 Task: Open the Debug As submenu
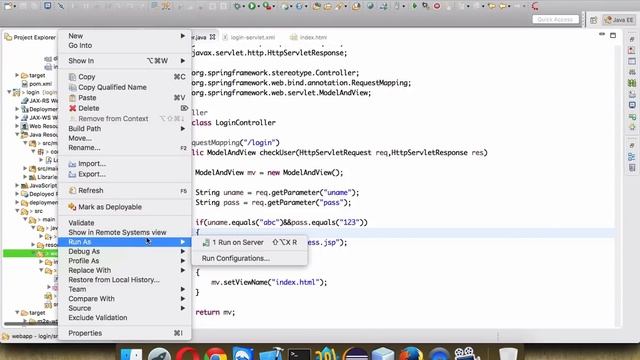pos(124,251)
